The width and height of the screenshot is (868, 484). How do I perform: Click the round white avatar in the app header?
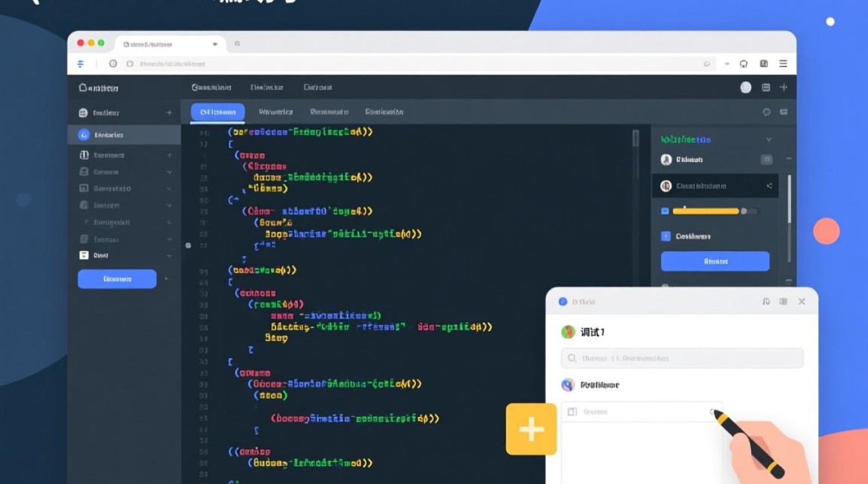click(745, 88)
